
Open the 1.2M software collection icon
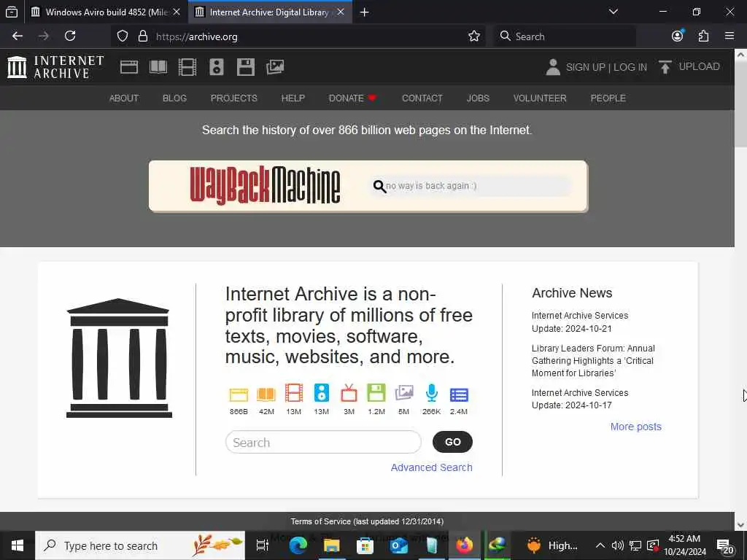376,393
